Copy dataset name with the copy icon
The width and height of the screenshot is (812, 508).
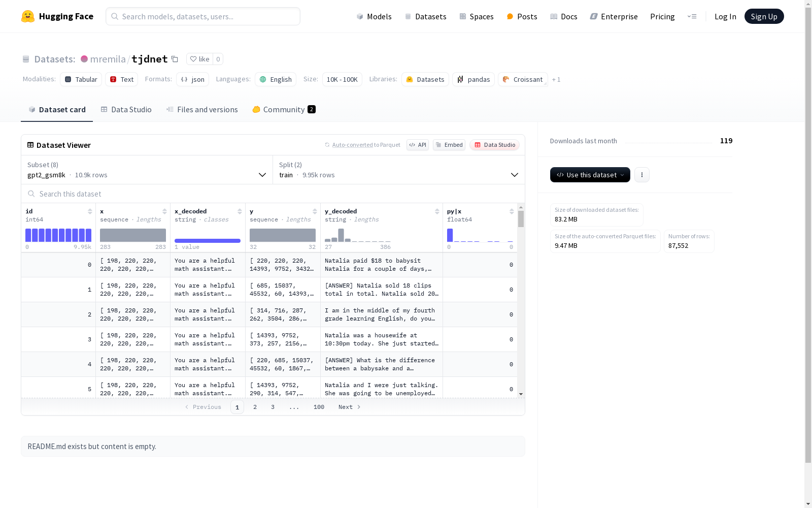pyautogui.click(x=175, y=59)
